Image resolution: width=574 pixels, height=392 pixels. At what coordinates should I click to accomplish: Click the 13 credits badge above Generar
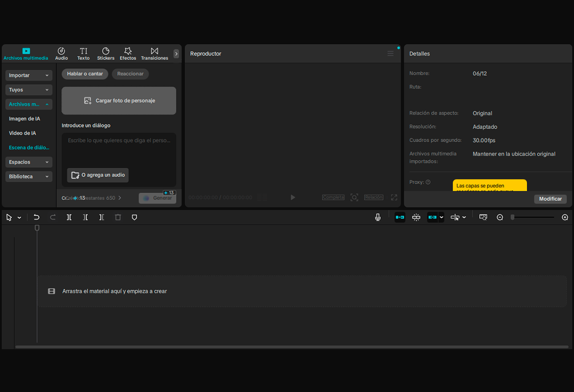[x=169, y=193]
